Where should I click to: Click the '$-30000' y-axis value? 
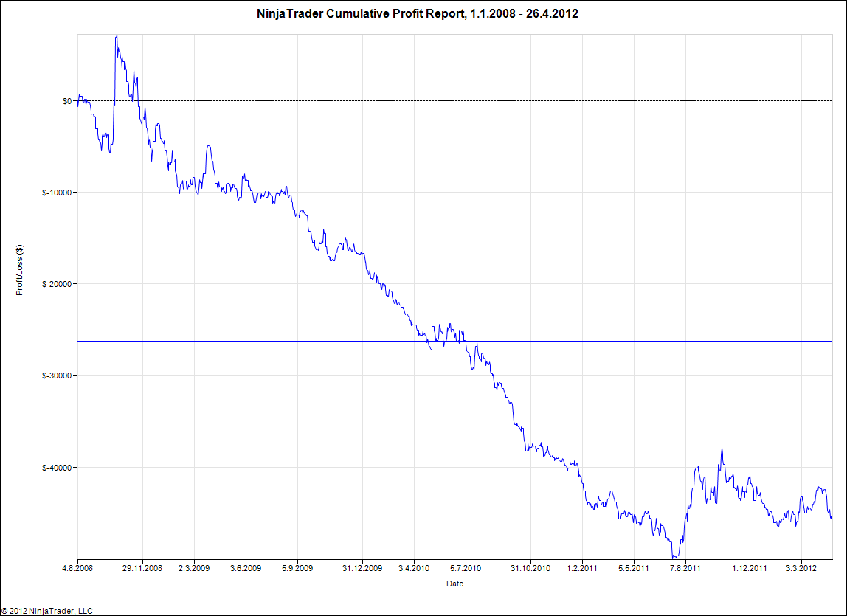(58, 376)
